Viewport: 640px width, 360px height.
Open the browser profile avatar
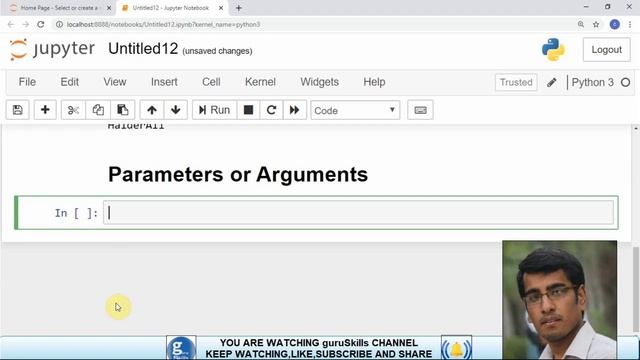(x=615, y=24)
